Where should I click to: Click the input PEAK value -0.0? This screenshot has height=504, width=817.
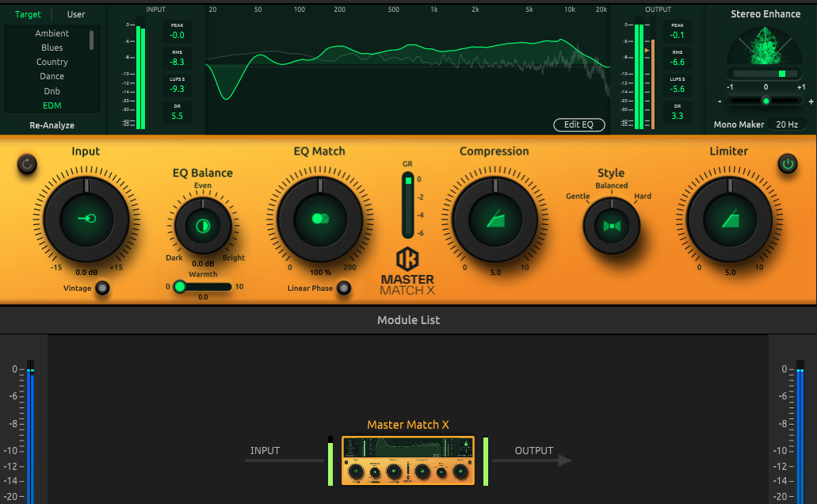pos(178,36)
